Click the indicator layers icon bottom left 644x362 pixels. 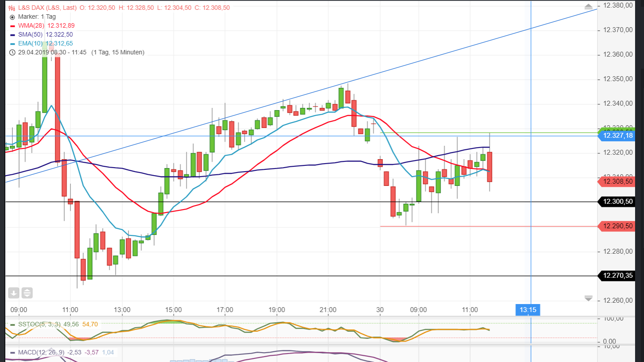(x=27, y=293)
